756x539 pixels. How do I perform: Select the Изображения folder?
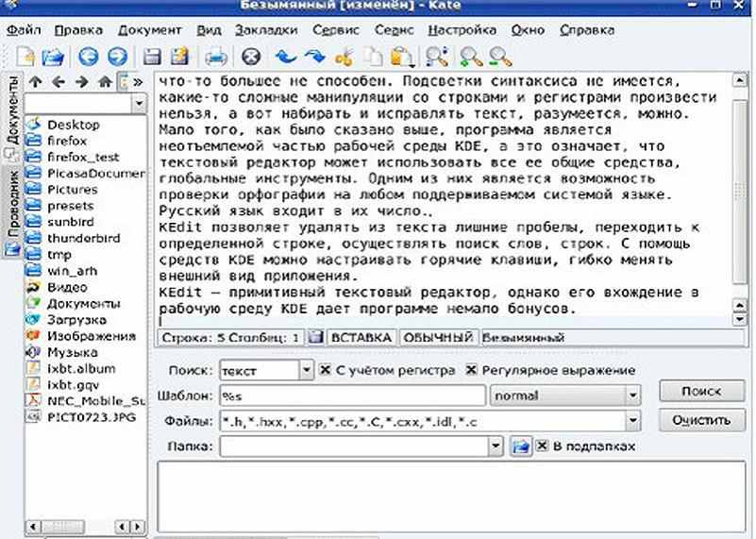pos(81,335)
